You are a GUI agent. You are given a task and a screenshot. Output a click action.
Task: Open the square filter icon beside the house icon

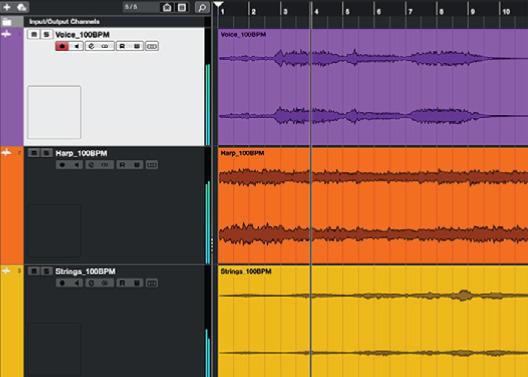click(182, 7)
